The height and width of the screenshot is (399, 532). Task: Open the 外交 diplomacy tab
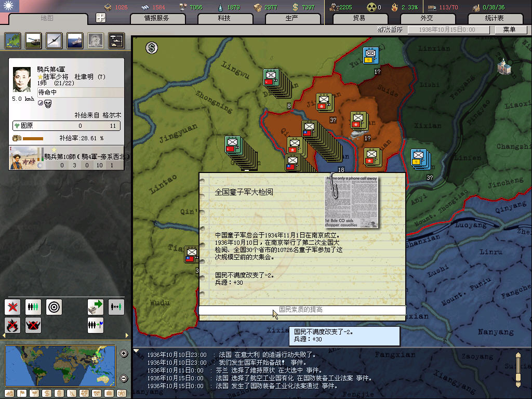coord(426,18)
